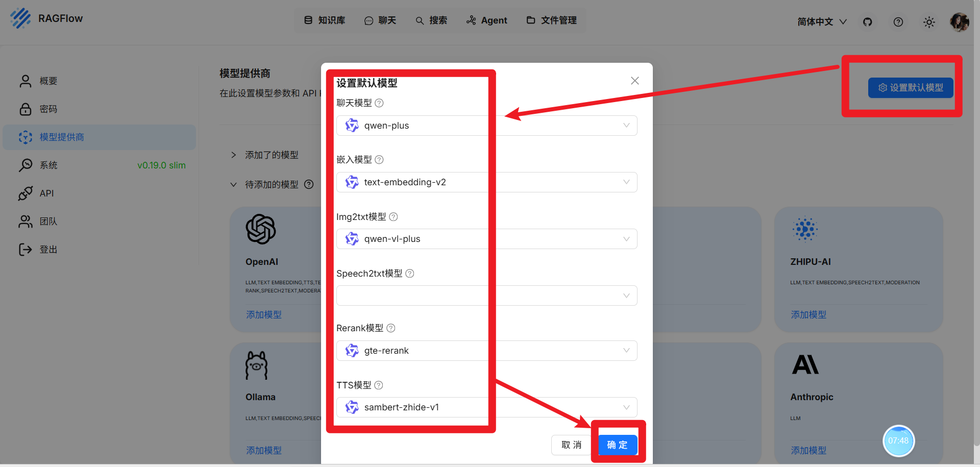This screenshot has width=980, height=467.
Task: Open the help question-mark icon in header
Action: (898, 22)
